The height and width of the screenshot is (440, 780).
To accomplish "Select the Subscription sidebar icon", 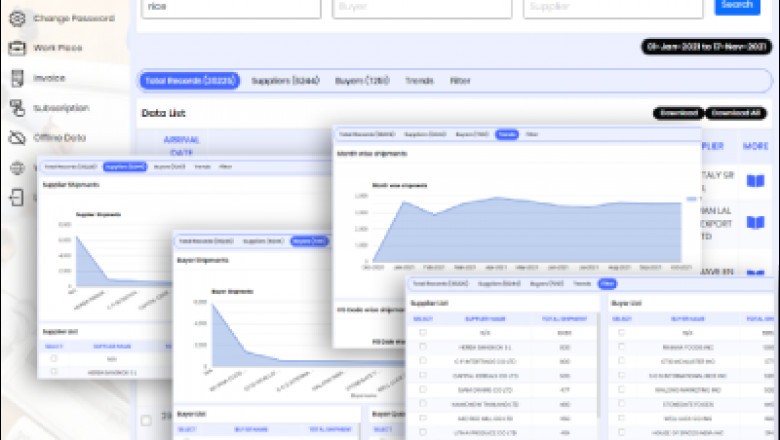I will tap(17, 108).
